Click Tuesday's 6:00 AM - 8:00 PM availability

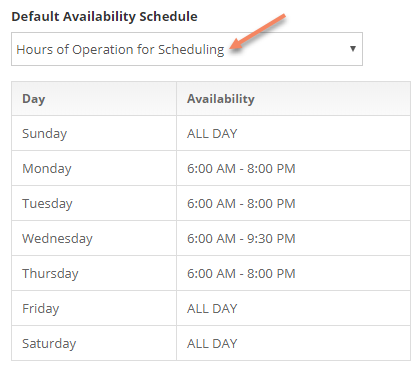241,204
